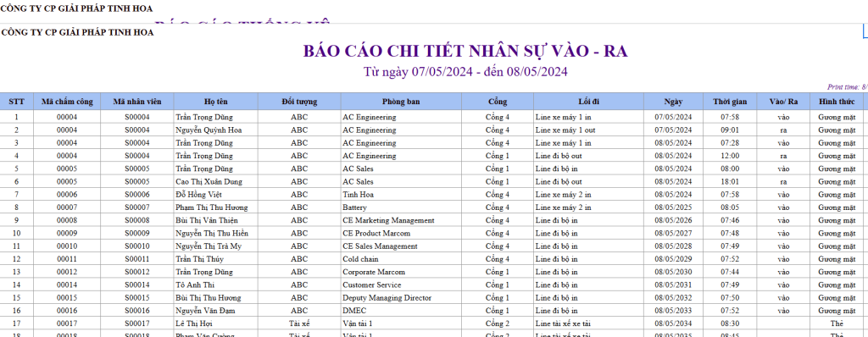Select the Thời gian column header
This screenshot has height=337, width=868.
[x=730, y=102]
